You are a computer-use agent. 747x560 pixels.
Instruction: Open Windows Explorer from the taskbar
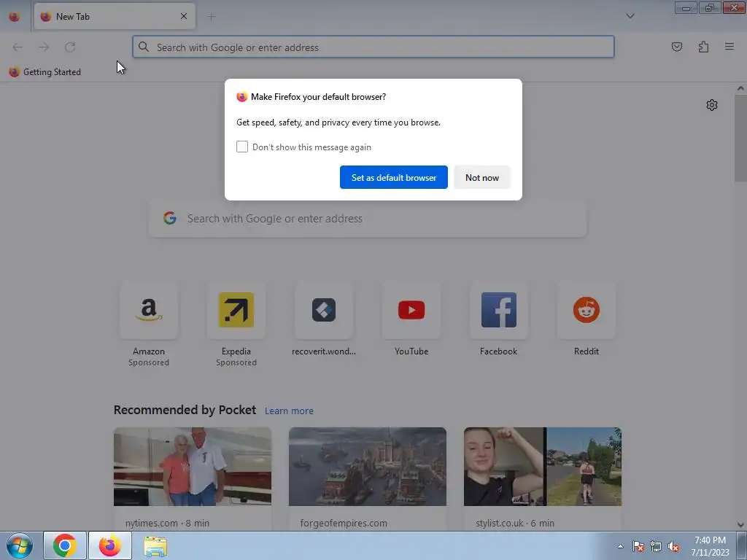point(155,545)
